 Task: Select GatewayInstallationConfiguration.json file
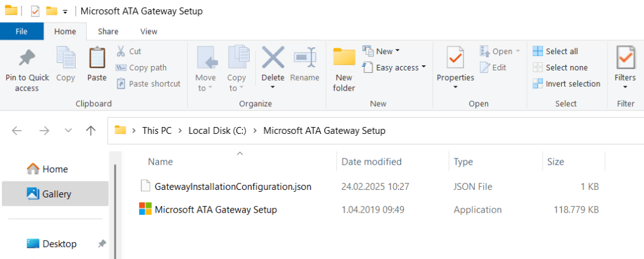coord(233,186)
